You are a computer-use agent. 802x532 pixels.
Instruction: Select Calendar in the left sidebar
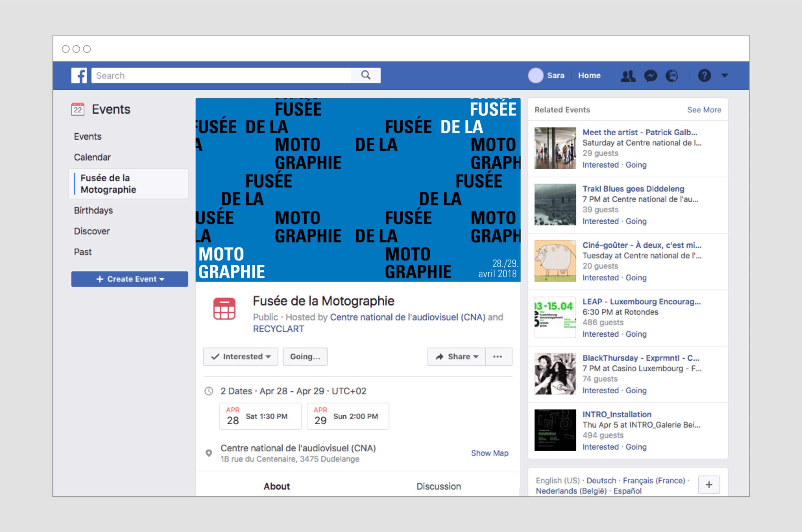(92, 157)
